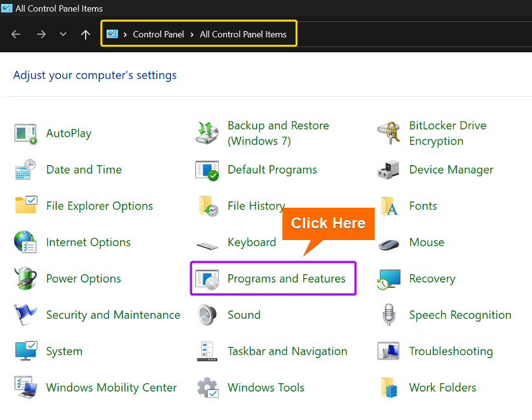Open Backup and Restore (Windows 7) link
Viewport: 532px width, 420px height.
pyautogui.click(x=278, y=133)
